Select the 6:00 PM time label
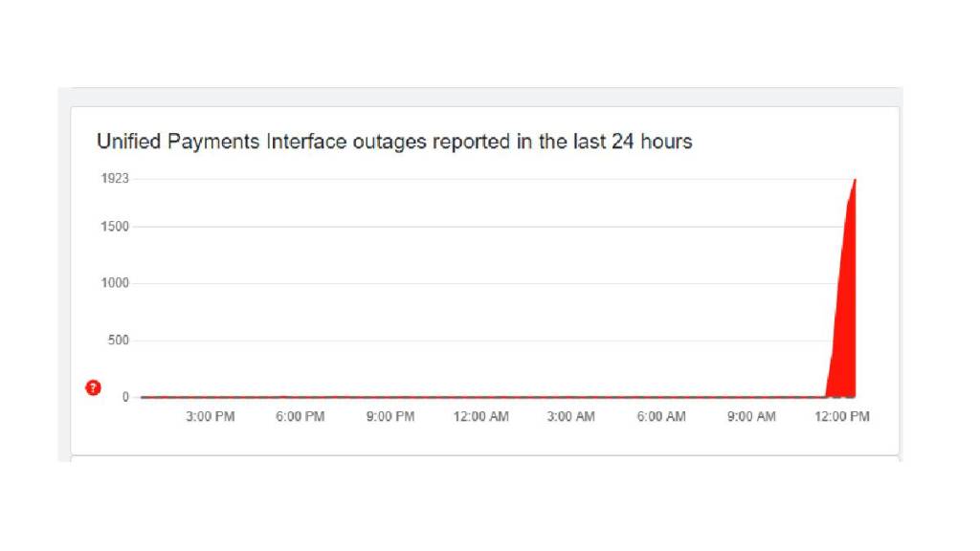Viewport: 980px width, 551px height. [x=300, y=417]
